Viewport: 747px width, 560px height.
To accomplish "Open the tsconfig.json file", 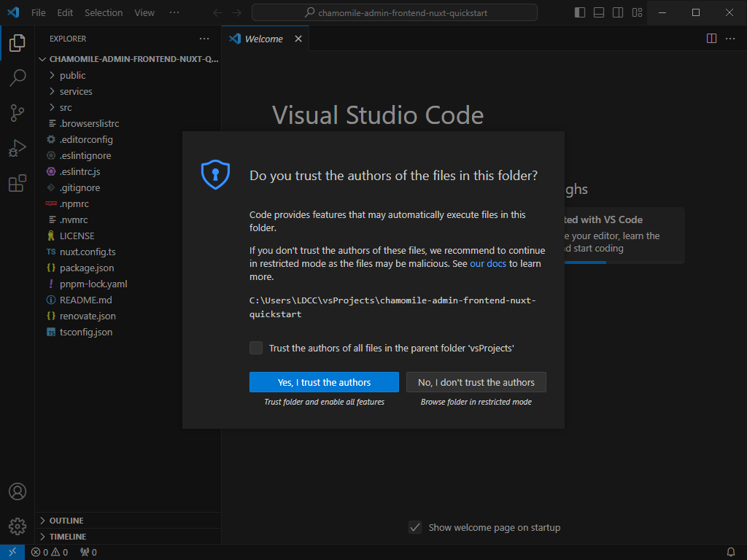I will point(128,332).
